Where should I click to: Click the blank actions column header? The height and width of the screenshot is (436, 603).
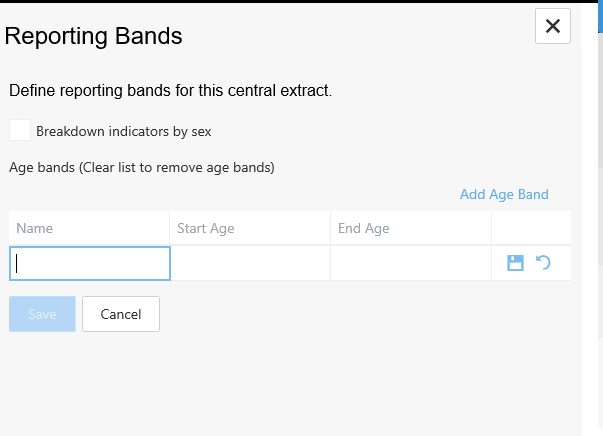click(531, 228)
